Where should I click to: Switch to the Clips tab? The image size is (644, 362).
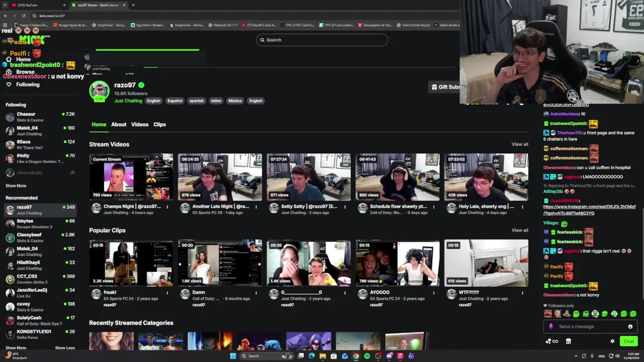point(159,124)
